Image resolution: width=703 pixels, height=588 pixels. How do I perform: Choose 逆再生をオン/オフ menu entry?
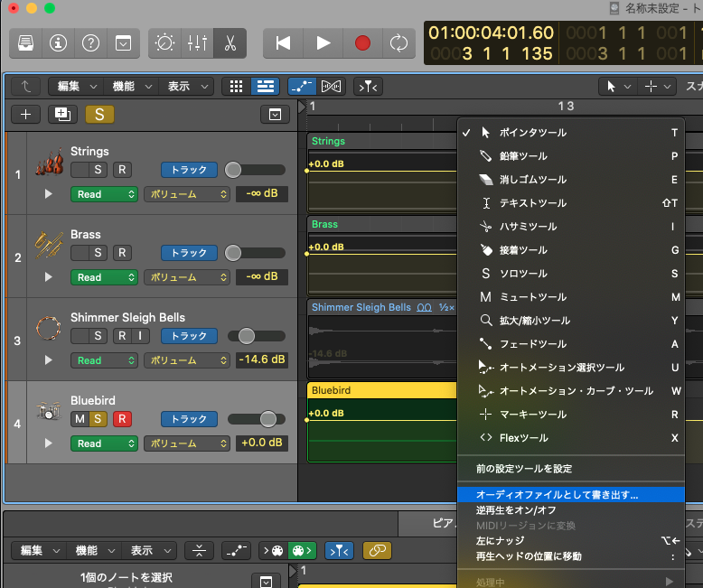571,510
